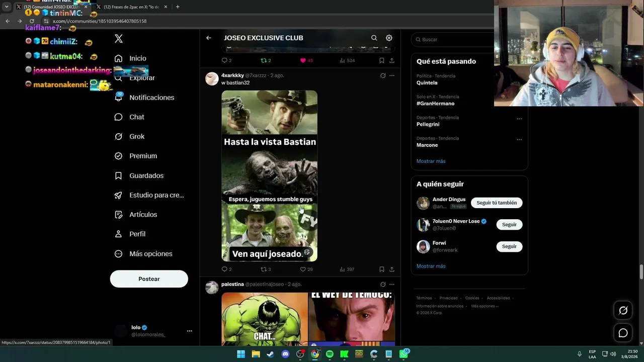Screen dimensions: 644x362
Task: Search within JOSEO EXCLUSIVE CLUB community
Action: (x=374, y=38)
